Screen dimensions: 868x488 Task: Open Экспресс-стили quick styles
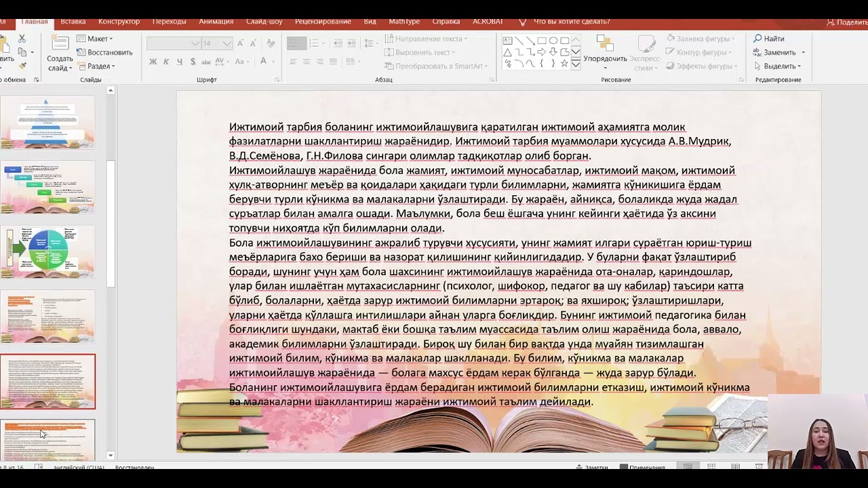[x=645, y=53]
